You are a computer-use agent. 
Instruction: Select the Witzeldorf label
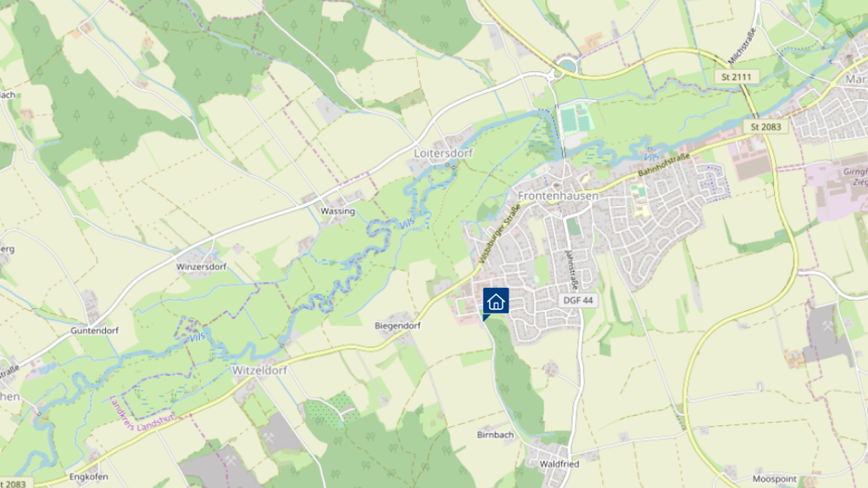tap(259, 370)
